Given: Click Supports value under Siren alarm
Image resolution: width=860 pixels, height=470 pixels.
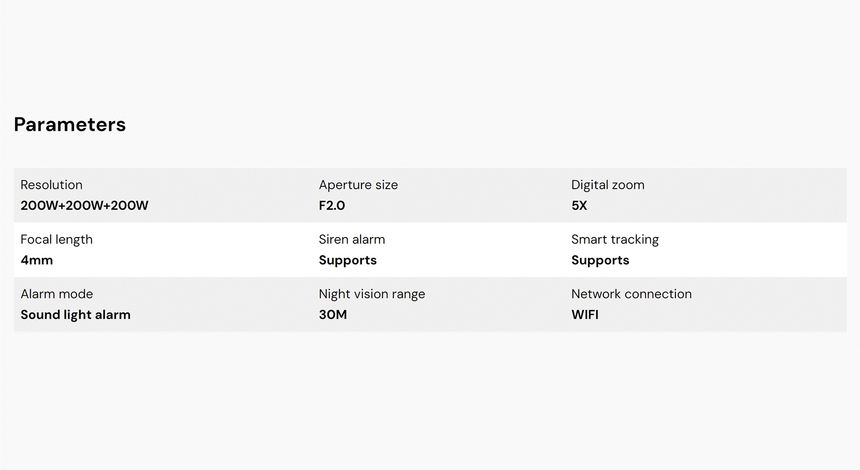Looking at the screenshot, I should (x=348, y=261).
